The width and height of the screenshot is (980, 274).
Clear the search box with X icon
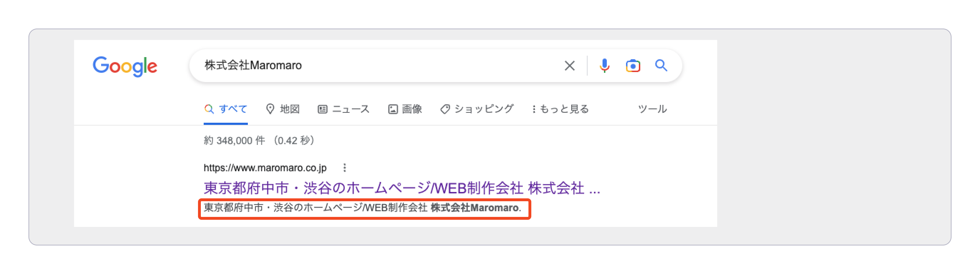point(569,66)
